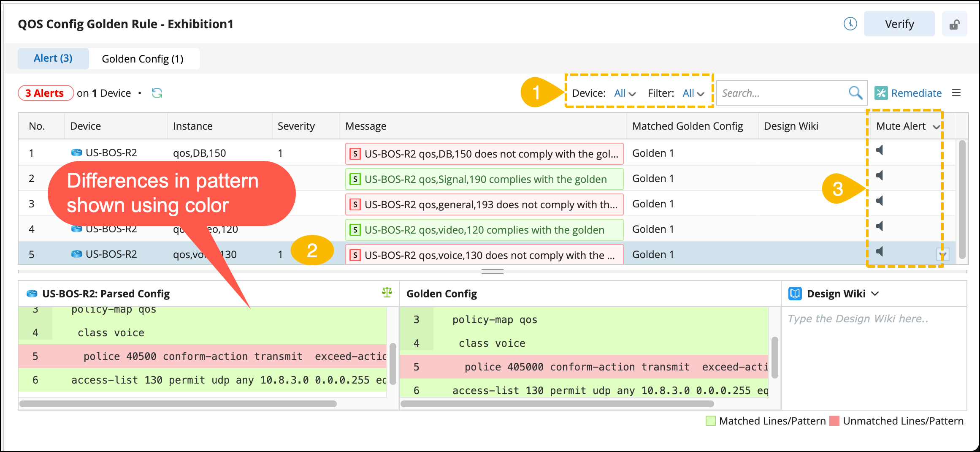
Task: Switch to the Golden Config (1) tab
Action: coord(143,59)
